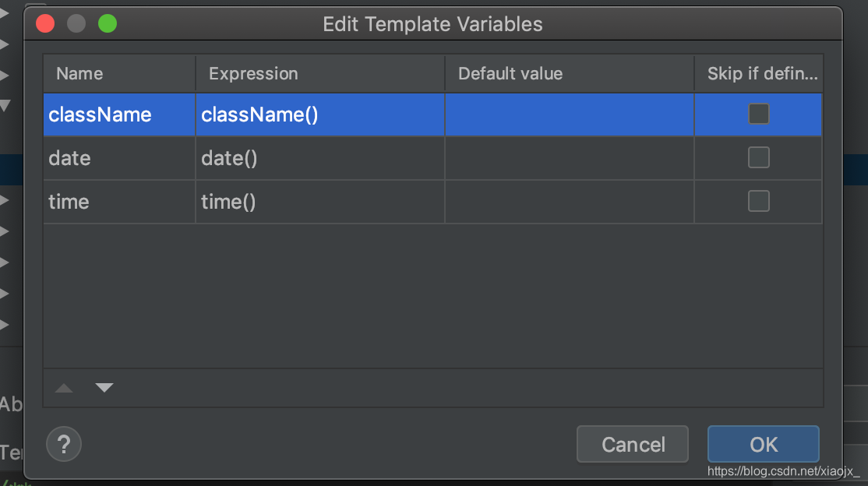Screen dimensions: 868x486
Task: Click the help question mark icon
Action: [x=64, y=444]
